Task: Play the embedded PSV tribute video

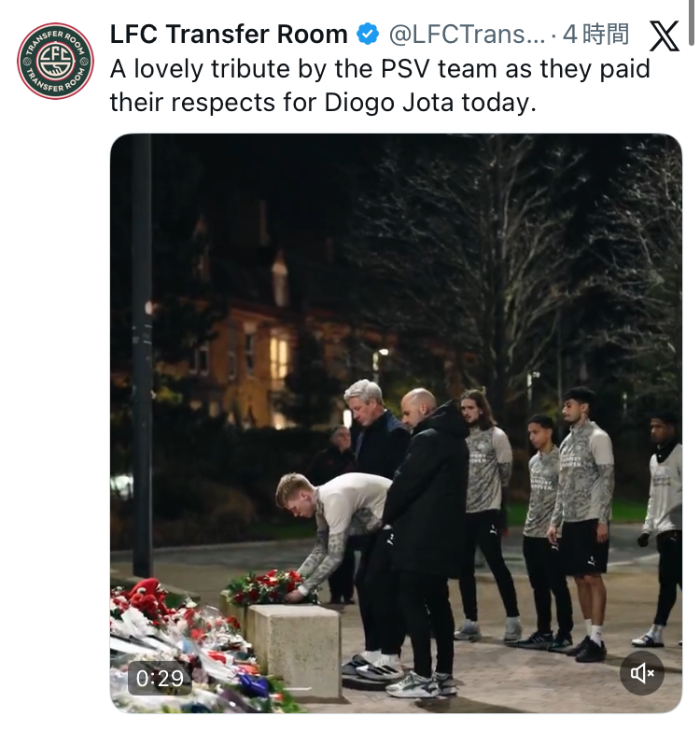Action: tap(396, 423)
